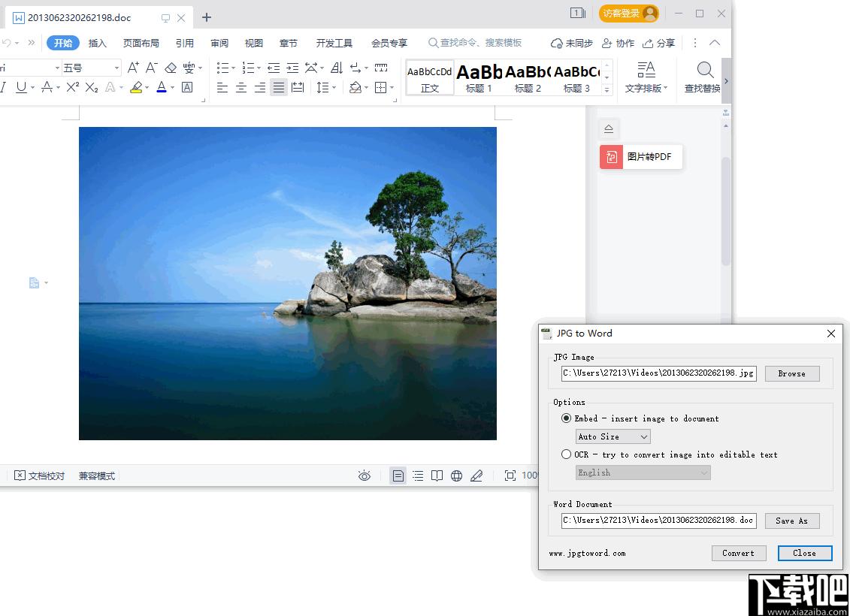Increase font size with A+ icon

(x=133, y=68)
